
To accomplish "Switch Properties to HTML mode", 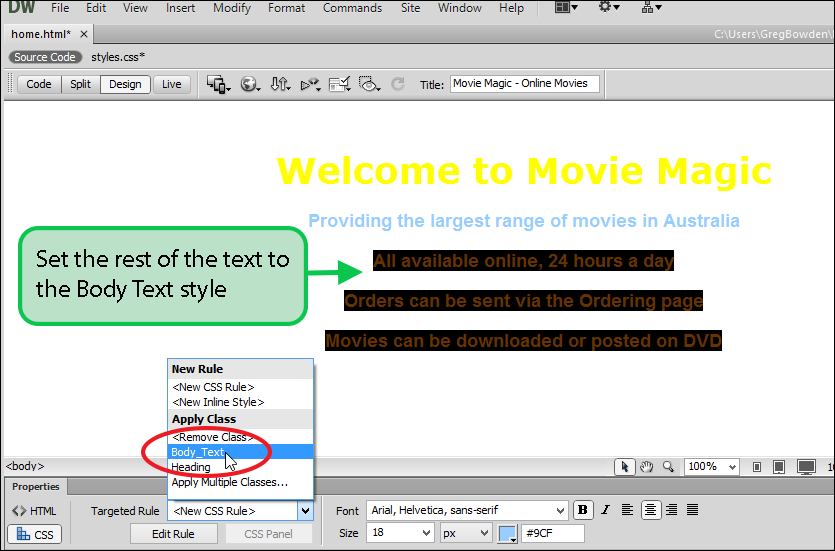I will 35,511.
